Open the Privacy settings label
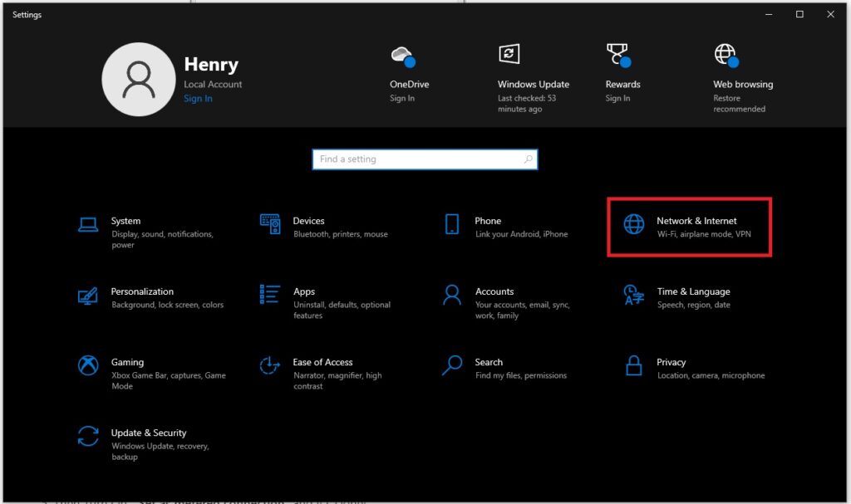Screen dimensions: 851x504 [x=671, y=362]
